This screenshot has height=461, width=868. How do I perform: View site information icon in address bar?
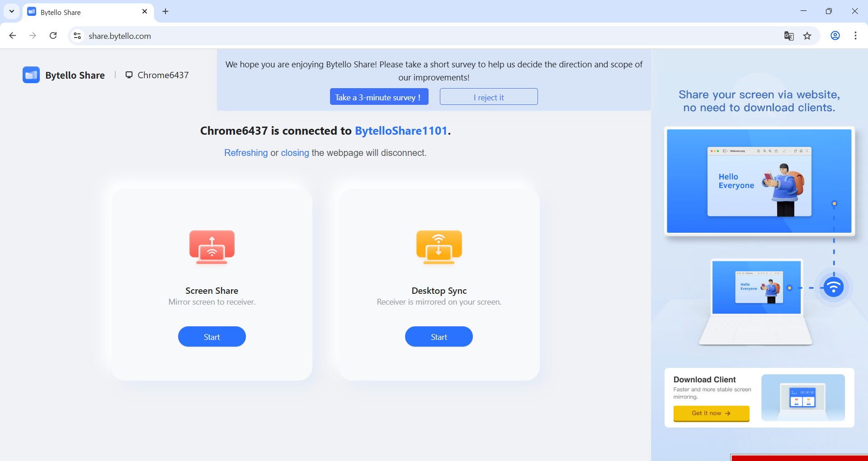pos(77,36)
